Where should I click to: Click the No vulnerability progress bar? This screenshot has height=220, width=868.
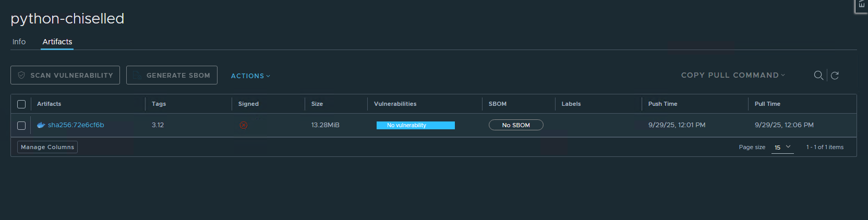[x=415, y=125]
